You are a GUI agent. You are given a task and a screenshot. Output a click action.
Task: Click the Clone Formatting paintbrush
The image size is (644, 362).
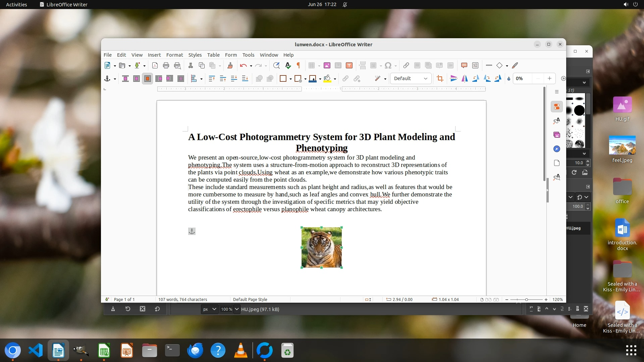coord(230,65)
